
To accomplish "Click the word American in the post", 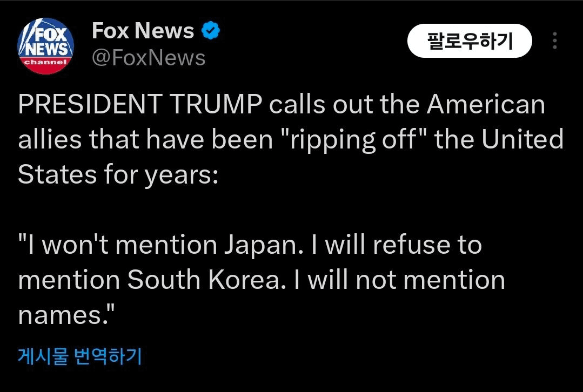I will (486, 104).
